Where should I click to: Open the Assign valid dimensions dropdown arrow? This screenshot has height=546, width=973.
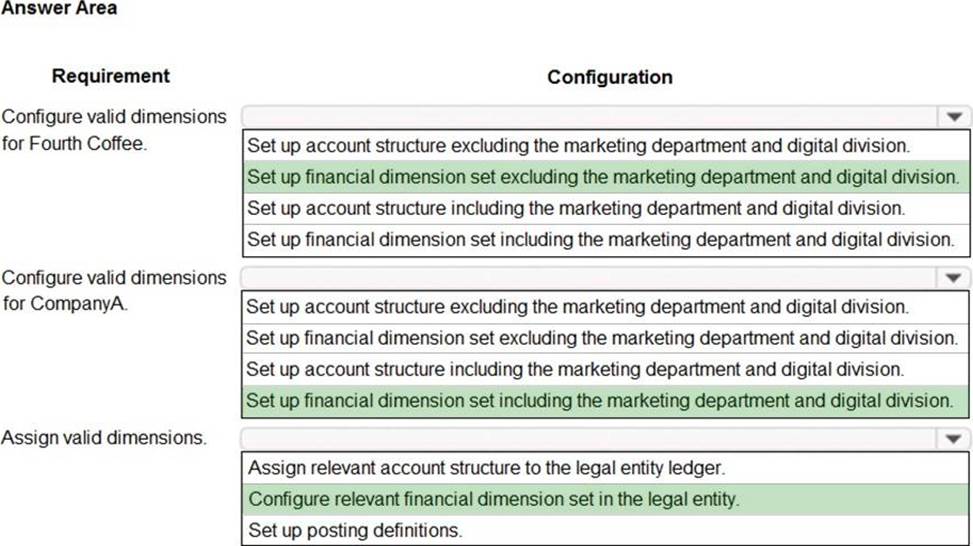[953, 438]
